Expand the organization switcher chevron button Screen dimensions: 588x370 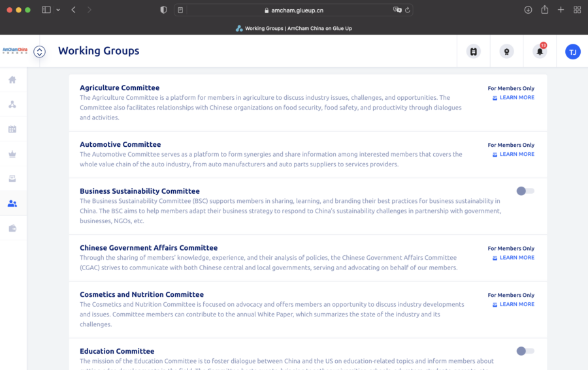[39, 52]
